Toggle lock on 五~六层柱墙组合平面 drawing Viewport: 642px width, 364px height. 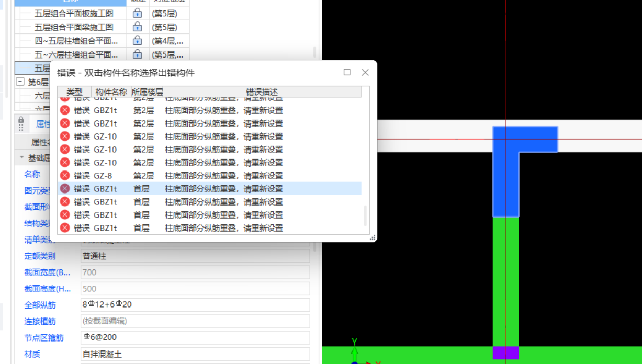click(x=136, y=54)
